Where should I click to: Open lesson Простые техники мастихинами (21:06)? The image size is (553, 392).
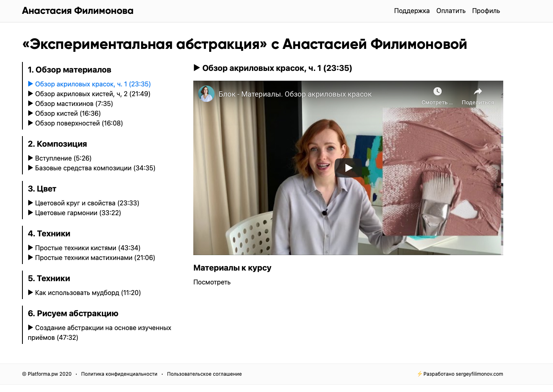tap(91, 258)
